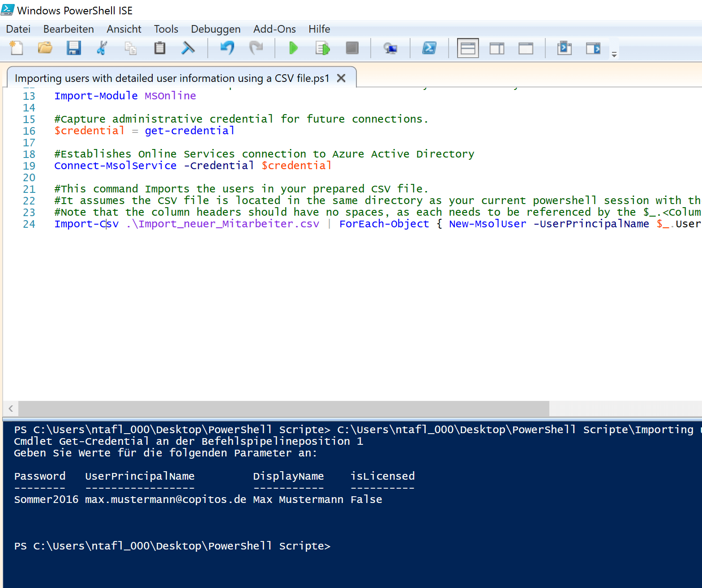Screen dimensions: 702x588
Task: Click the False value under isLicensed
Action: (x=366, y=499)
